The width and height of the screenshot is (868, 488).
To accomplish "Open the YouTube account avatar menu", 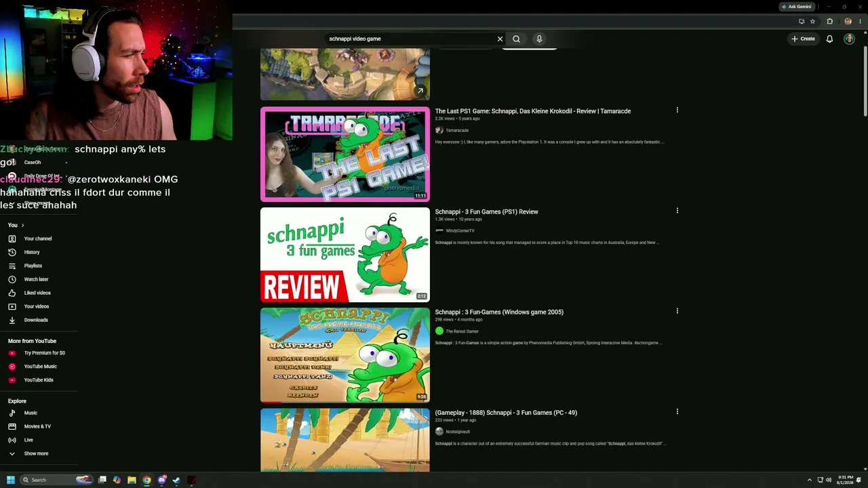I will tap(849, 39).
